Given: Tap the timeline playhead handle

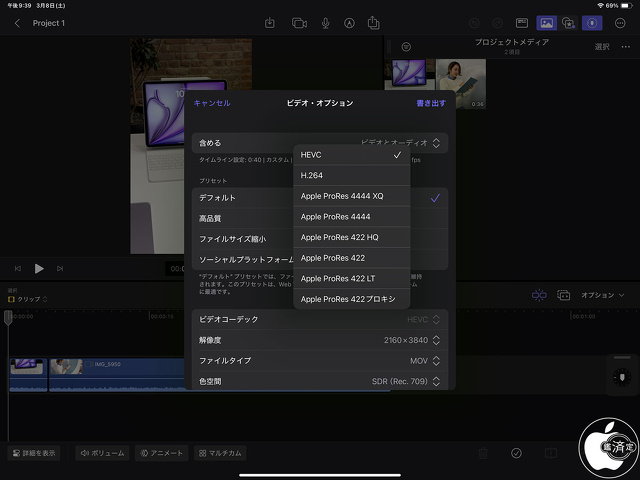Looking at the screenshot, I should point(8,317).
